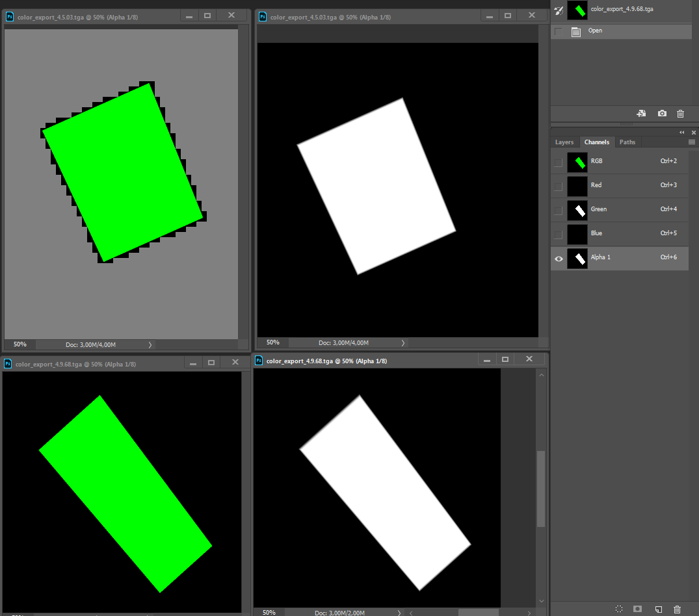Screen dimensions: 699x616
Task: Open the Channels panel options menu
Action: (692, 142)
